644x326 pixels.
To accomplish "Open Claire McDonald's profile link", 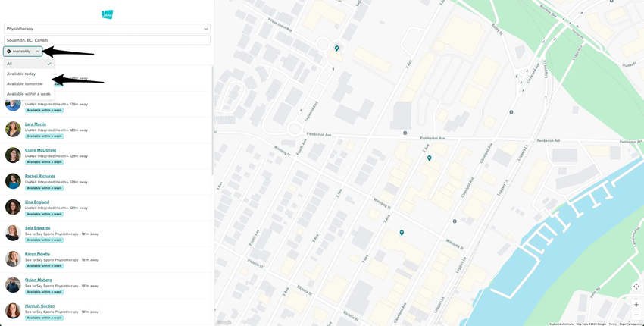I will [x=40, y=150].
